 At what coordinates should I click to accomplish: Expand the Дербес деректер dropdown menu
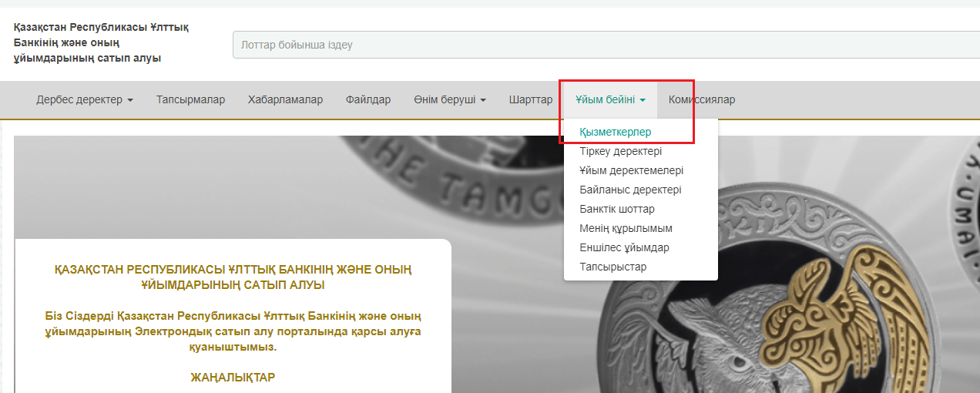(x=85, y=99)
